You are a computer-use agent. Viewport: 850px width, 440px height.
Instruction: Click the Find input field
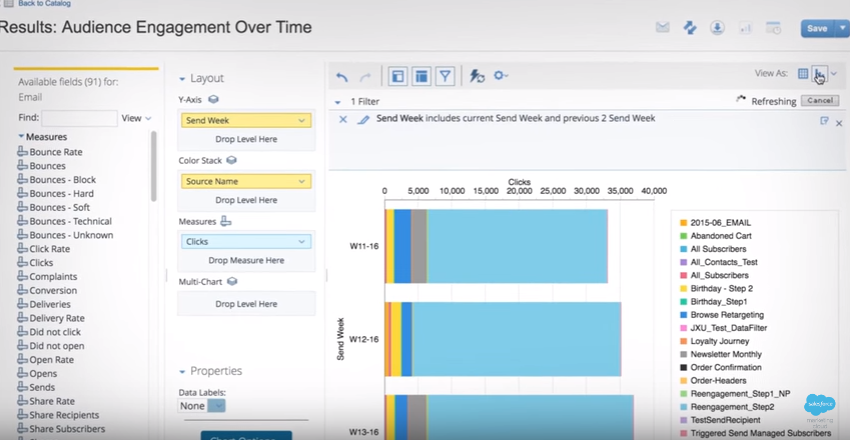pos(79,118)
